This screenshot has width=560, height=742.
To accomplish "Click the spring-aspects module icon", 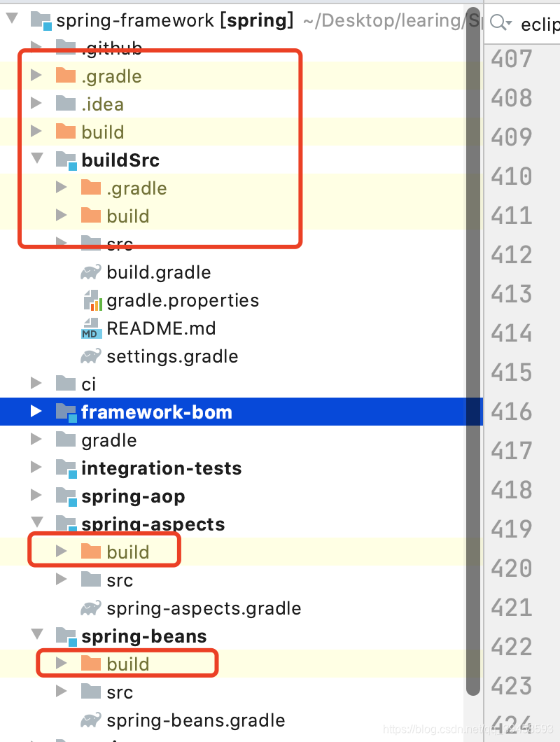I will coord(66,524).
